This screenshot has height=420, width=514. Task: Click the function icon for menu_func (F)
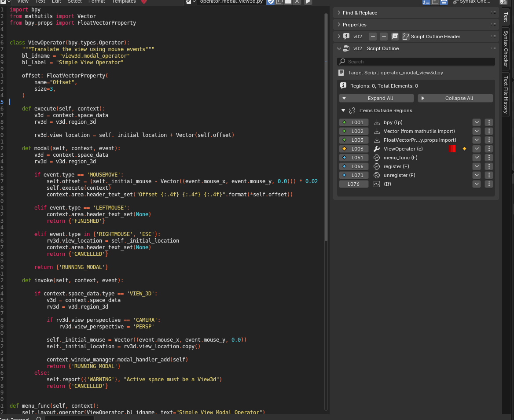(377, 158)
